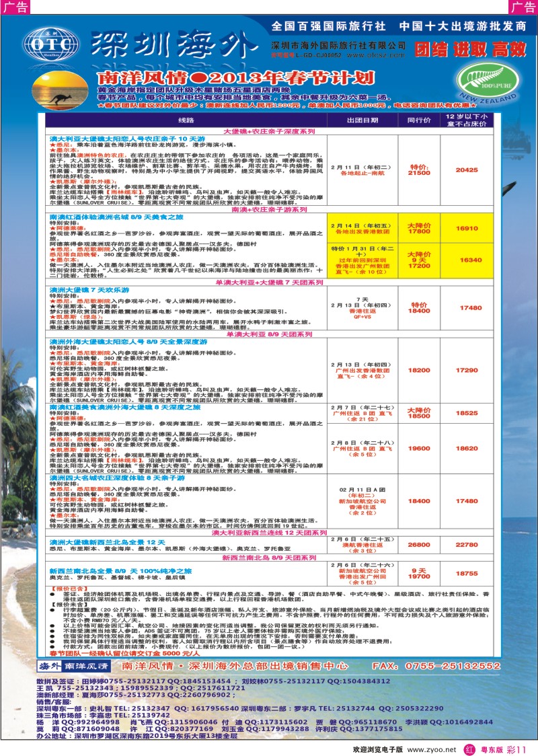Click the 18755 child price cell
538x756 pixels.
pos(467,573)
